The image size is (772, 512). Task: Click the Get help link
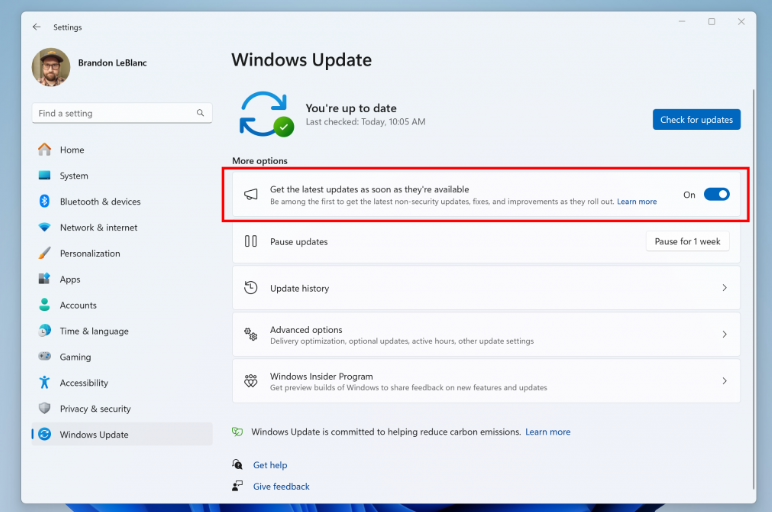click(270, 465)
